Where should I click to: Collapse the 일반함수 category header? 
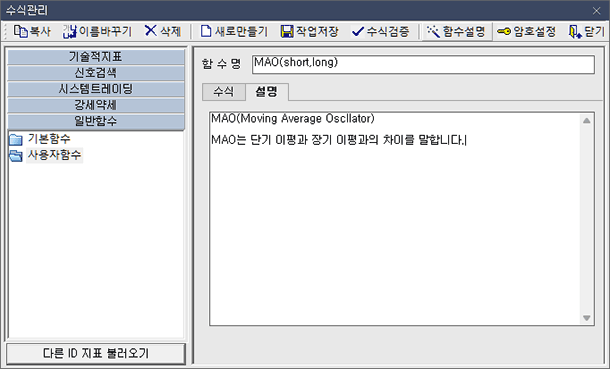pos(96,121)
